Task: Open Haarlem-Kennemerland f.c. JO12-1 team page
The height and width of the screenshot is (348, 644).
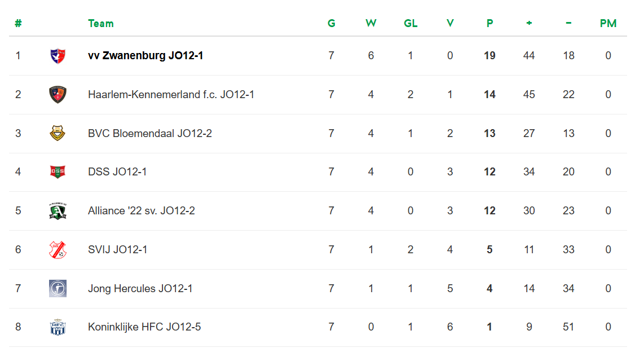Action: [171, 95]
